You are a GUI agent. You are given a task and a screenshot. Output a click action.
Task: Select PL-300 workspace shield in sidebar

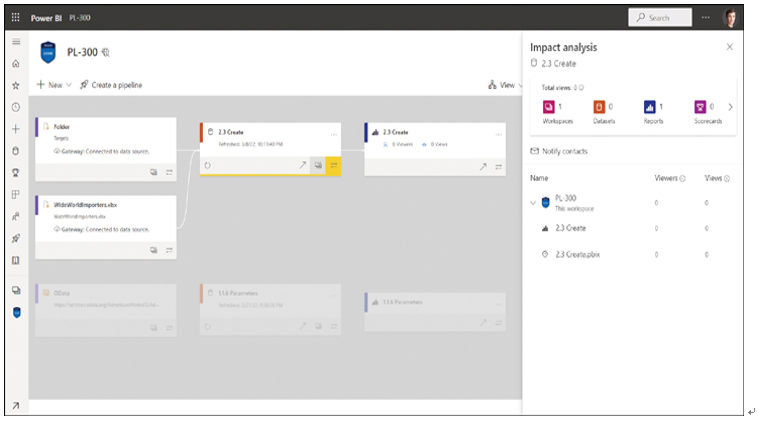click(16, 313)
